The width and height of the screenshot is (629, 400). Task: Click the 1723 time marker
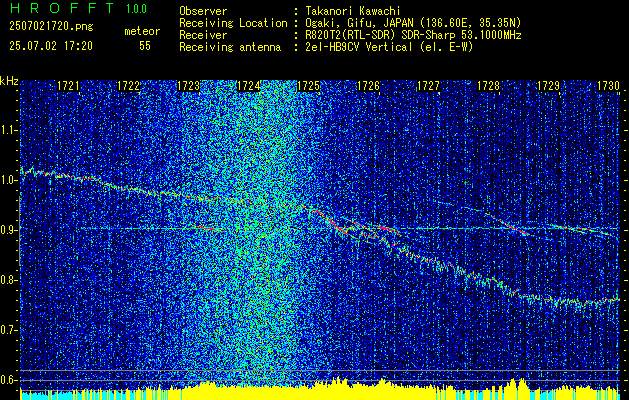(x=188, y=85)
